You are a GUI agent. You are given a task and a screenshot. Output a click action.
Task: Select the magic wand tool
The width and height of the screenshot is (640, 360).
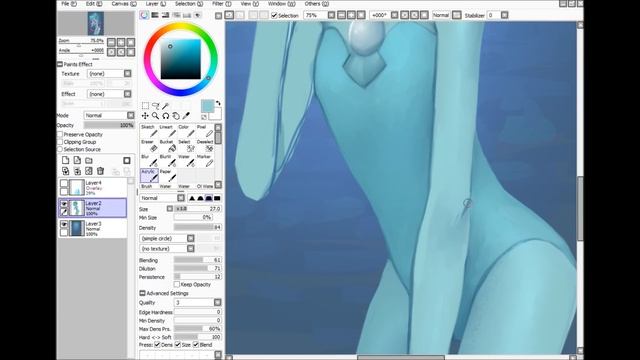[x=166, y=106]
